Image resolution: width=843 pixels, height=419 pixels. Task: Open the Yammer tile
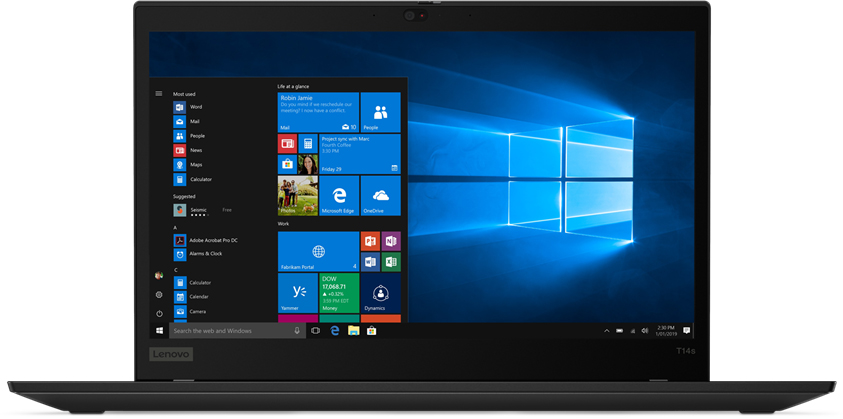(x=297, y=292)
